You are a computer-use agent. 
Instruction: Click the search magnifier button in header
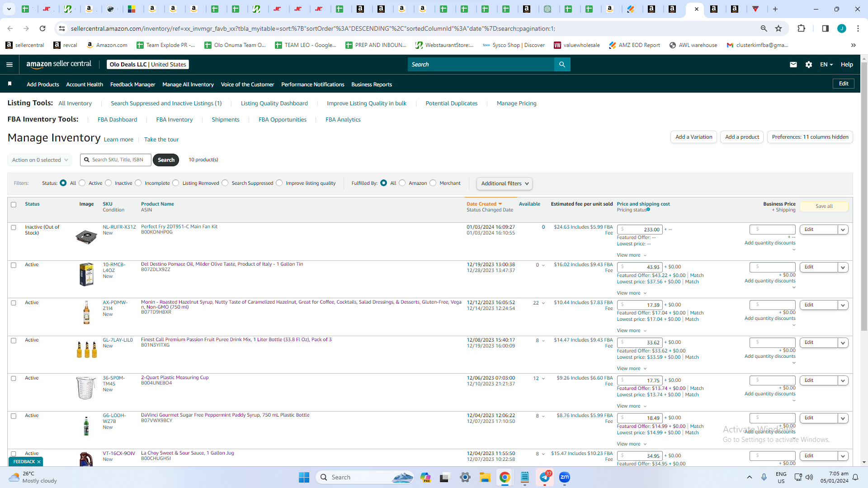(x=562, y=65)
